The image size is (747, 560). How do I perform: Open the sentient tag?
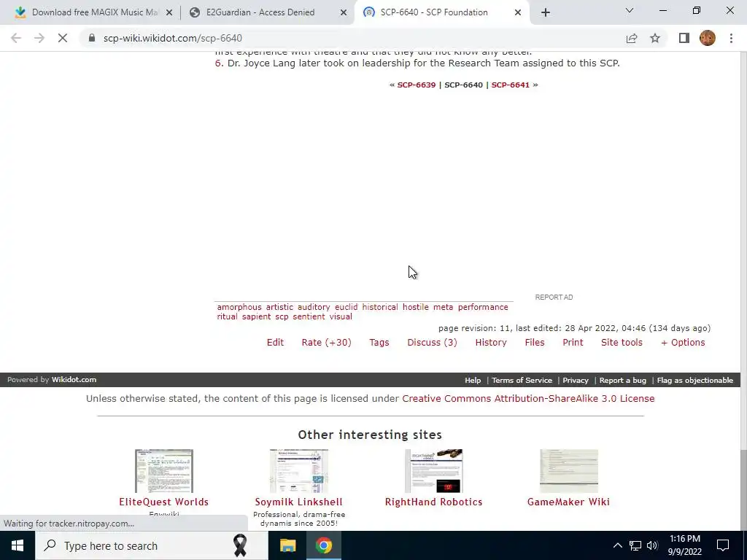[309, 316]
